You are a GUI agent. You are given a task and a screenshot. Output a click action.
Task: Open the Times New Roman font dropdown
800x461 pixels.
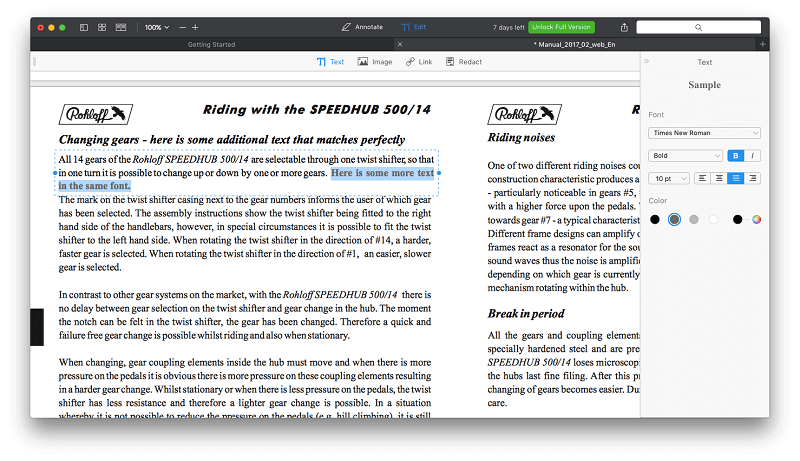(x=704, y=133)
